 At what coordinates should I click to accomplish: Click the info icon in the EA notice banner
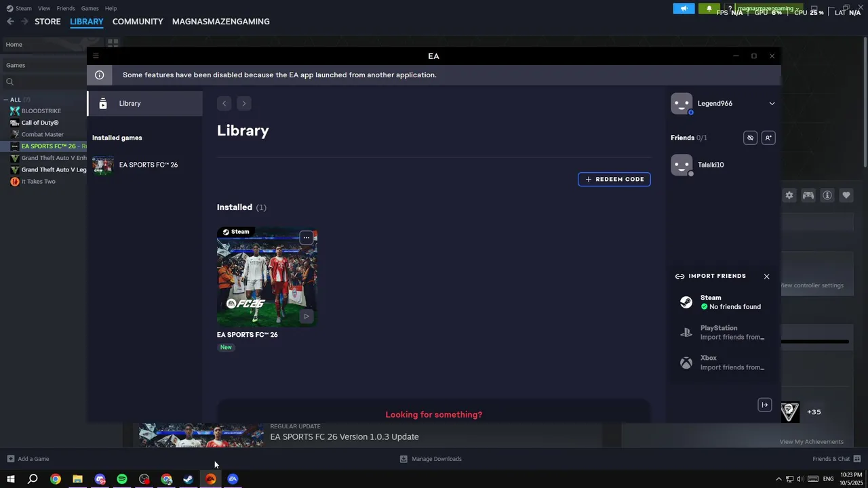100,75
